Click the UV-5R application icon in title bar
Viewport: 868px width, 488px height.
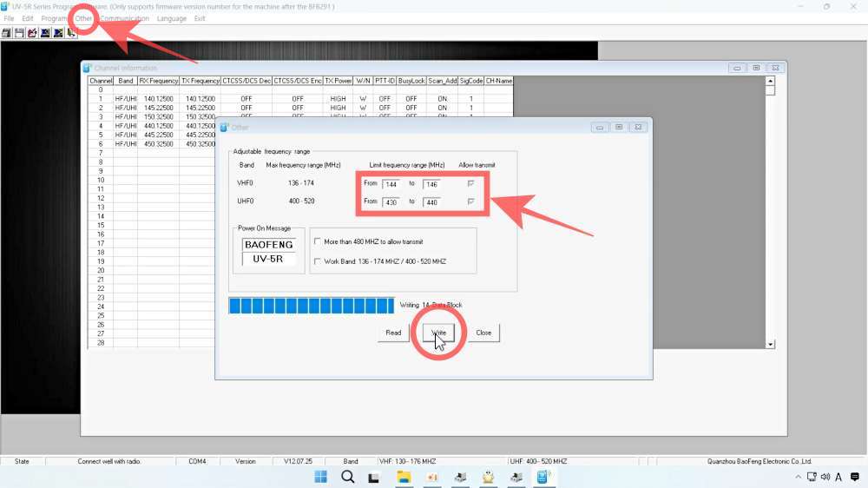pyautogui.click(x=5, y=6)
